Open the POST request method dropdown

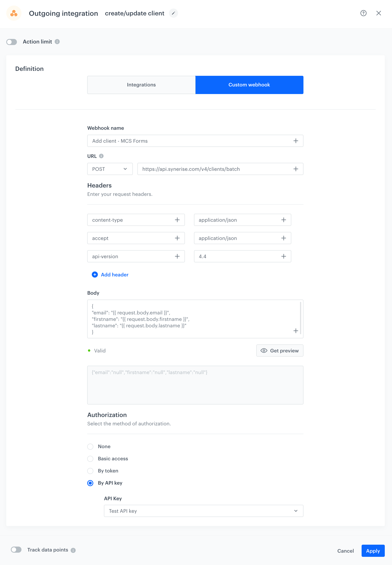point(110,169)
